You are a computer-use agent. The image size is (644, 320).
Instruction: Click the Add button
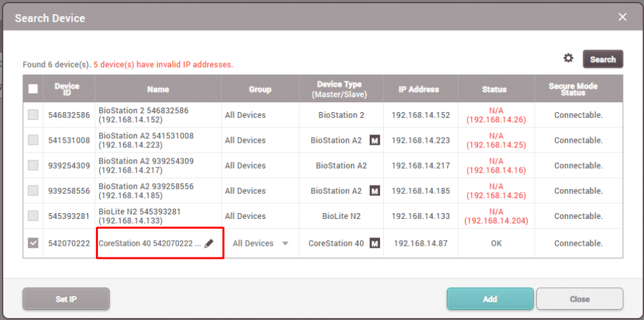[x=489, y=299]
